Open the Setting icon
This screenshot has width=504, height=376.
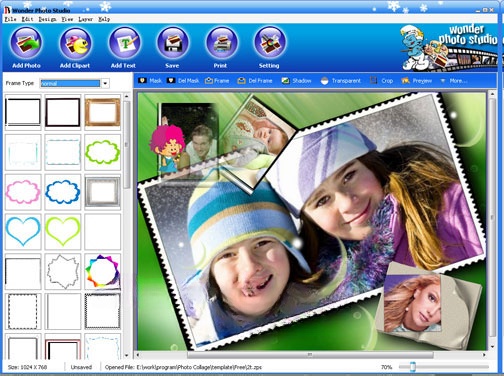tap(270, 43)
